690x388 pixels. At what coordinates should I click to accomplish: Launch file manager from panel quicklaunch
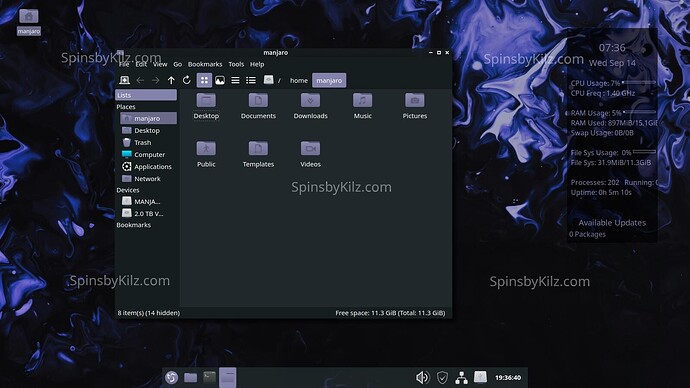coord(191,377)
